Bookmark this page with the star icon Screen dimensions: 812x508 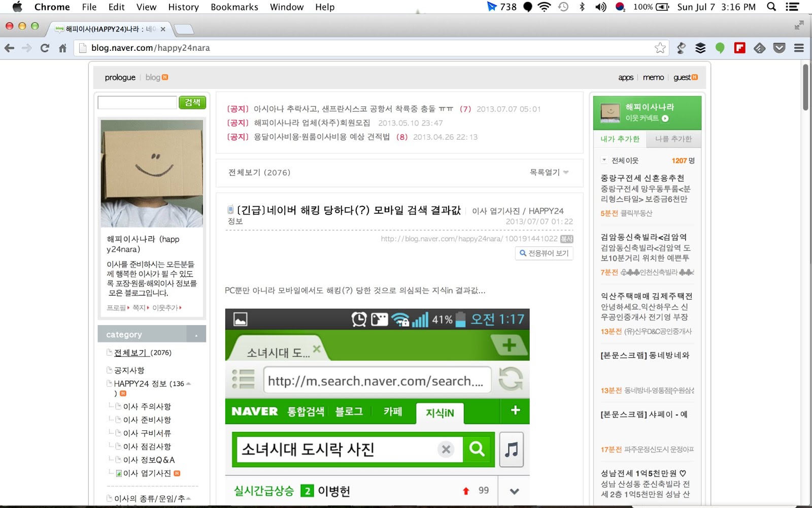click(x=660, y=48)
